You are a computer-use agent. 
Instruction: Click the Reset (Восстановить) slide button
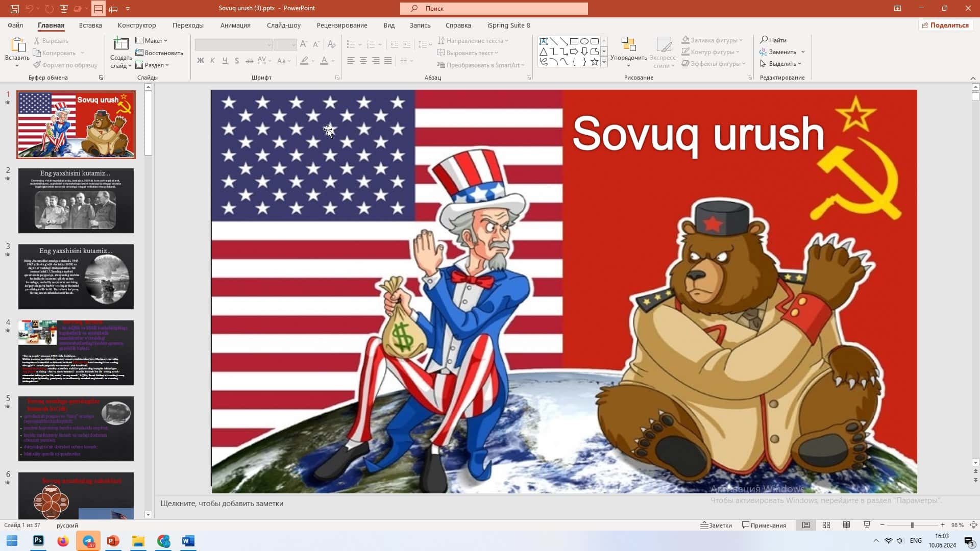[x=159, y=53]
